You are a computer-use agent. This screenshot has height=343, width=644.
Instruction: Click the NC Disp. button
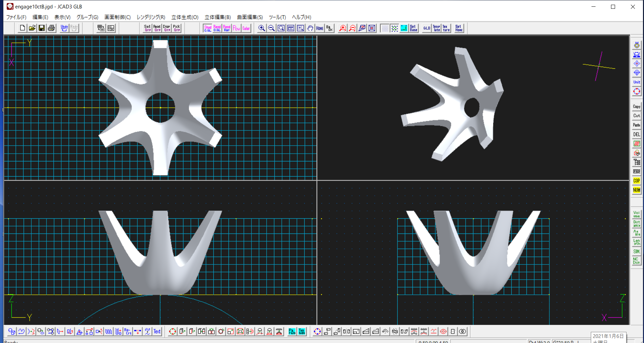click(x=637, y=261)
